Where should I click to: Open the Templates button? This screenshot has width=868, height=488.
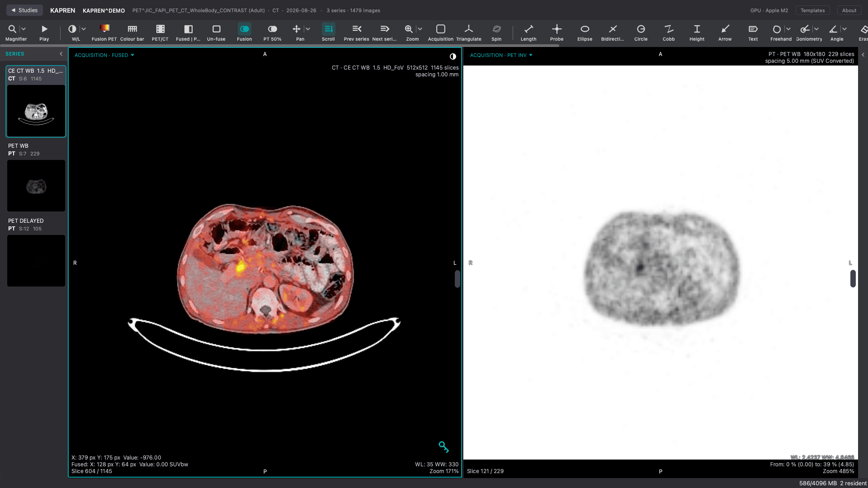[812, 10]
